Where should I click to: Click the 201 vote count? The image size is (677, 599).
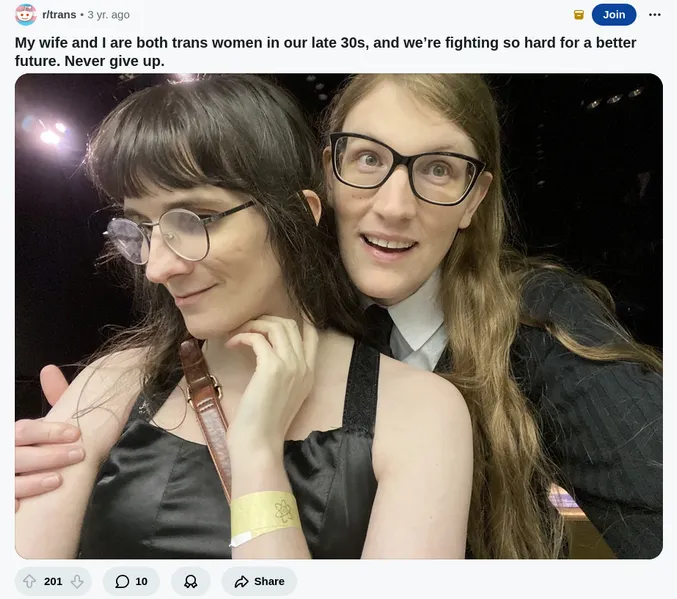(x=53, y=581)
